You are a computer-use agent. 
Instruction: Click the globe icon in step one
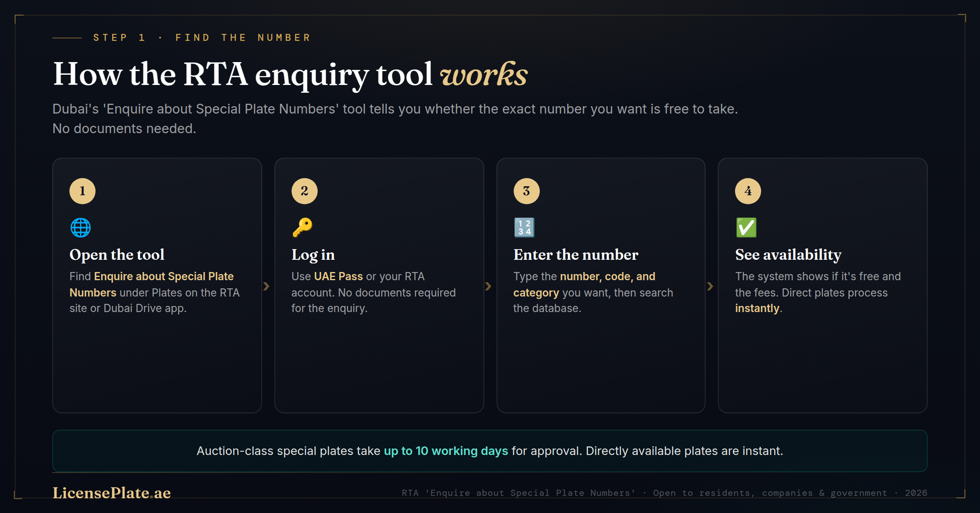pyautogui.click(x=80, y=228)
